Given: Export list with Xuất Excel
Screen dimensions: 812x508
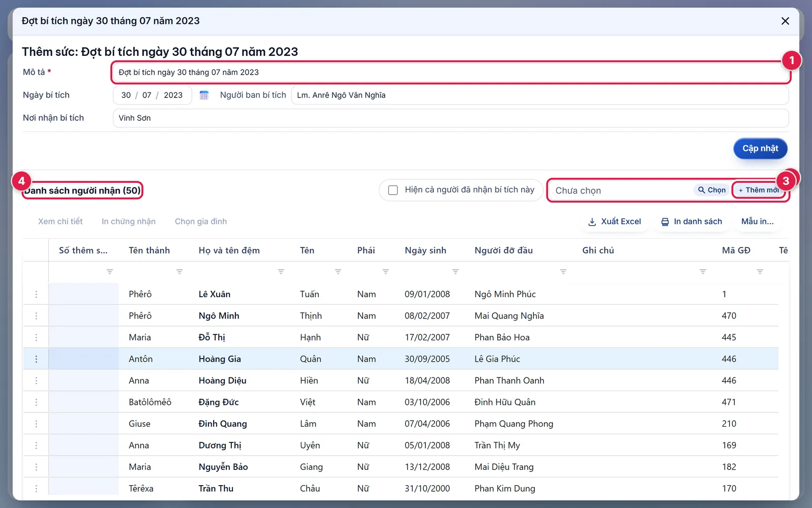Looking at the screenshot, I should pyautogui.click(x=615, y=221).
